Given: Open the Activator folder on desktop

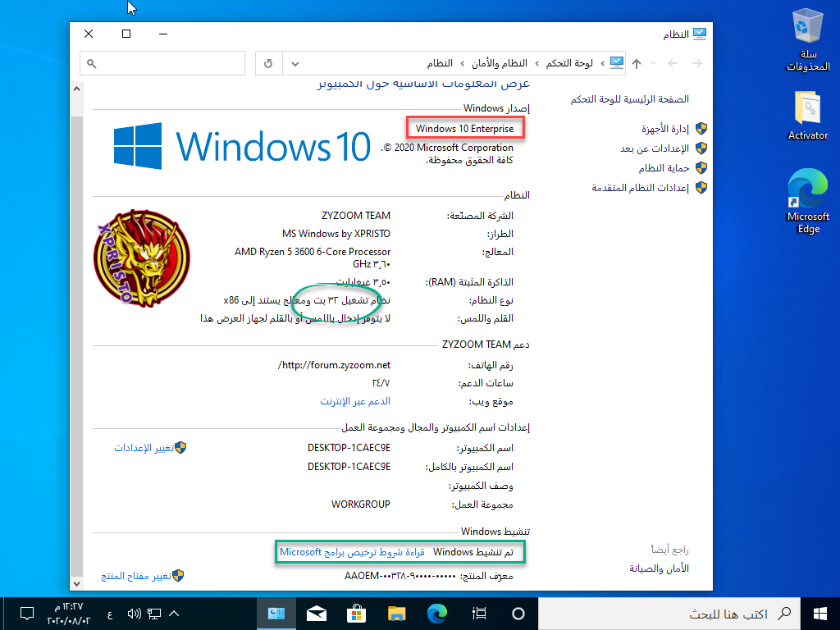Looking at the screenshot, I should 808,115.
